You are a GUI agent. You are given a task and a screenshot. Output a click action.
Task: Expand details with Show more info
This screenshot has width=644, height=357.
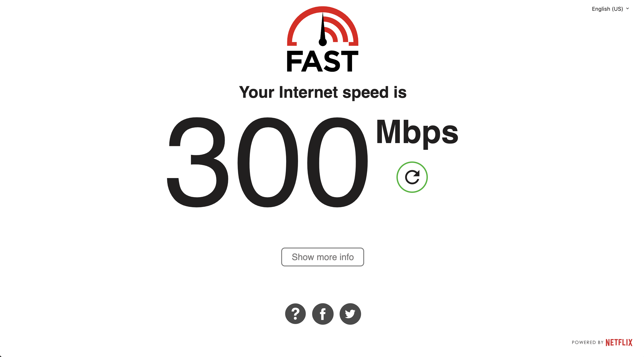tap(322, 257)
